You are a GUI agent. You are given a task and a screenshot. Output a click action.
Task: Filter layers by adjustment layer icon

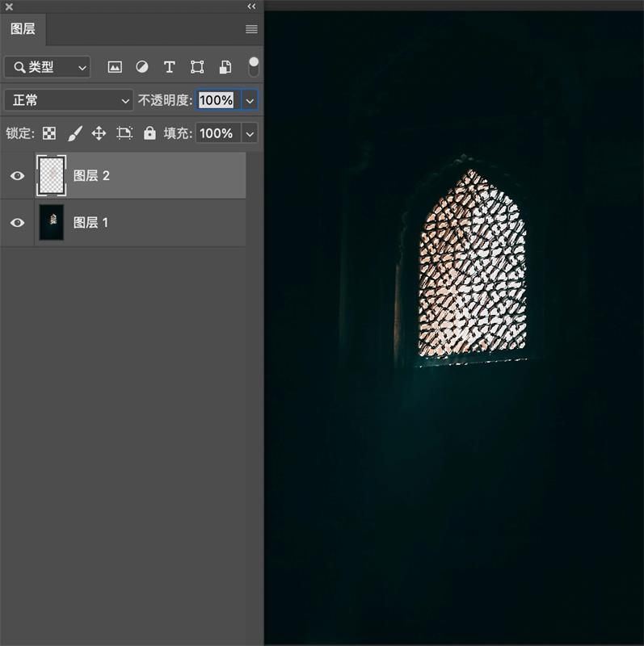142,67
